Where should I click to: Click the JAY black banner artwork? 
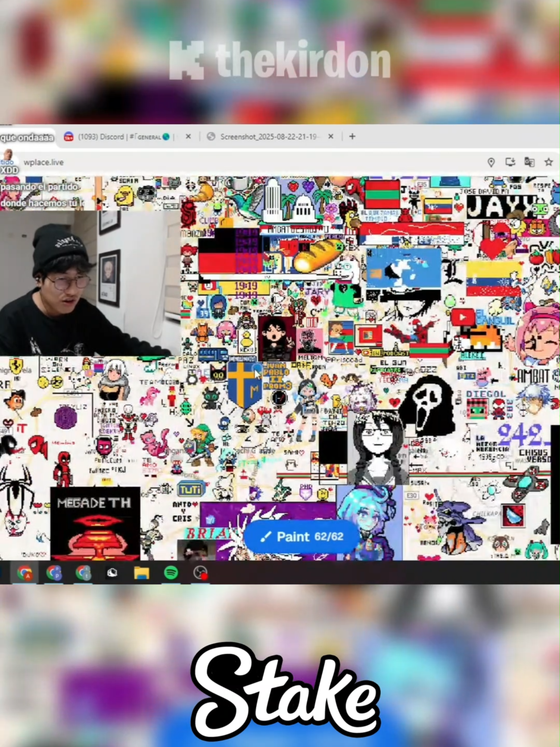501,207
